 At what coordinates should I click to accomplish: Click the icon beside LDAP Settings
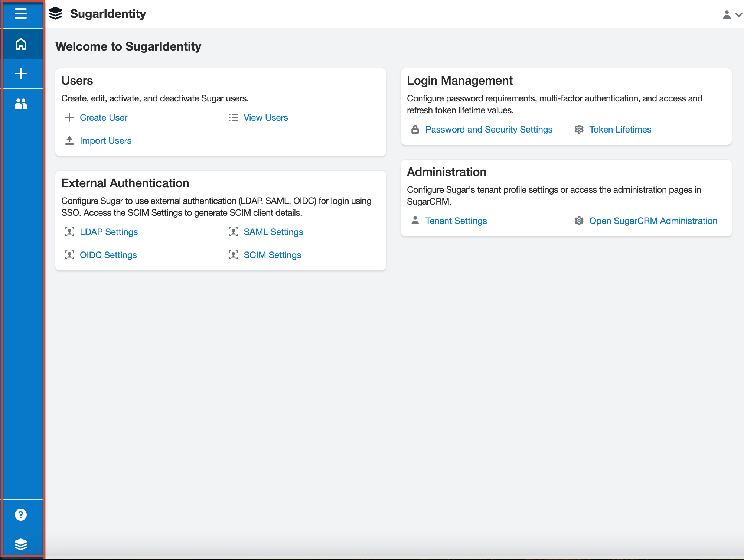coord(69,232)
